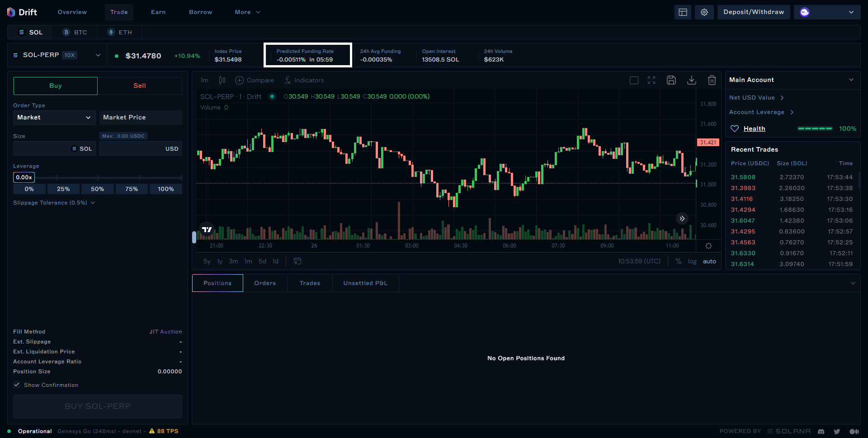This screenshot has width=868, height=438.
Task: Change the 1m chart interval
Action: pos(205,80)
